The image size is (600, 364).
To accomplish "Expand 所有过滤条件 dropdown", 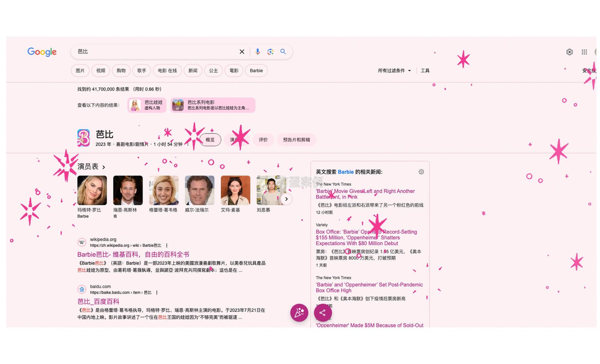I will click(x=394, y=71).
